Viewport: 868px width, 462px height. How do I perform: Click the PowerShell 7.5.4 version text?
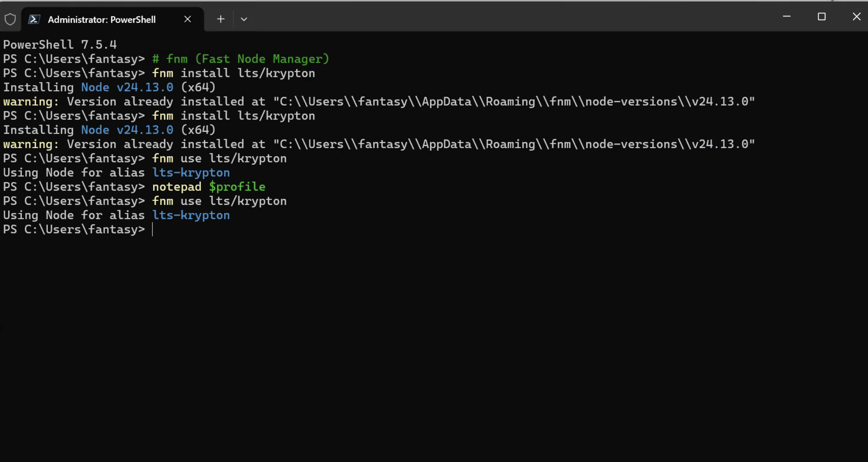pos(60,45)
